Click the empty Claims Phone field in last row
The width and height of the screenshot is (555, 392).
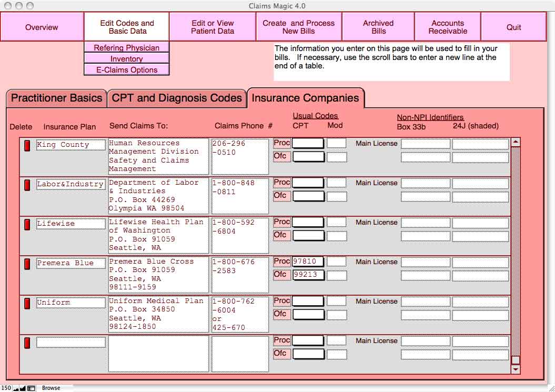(240, 354)
